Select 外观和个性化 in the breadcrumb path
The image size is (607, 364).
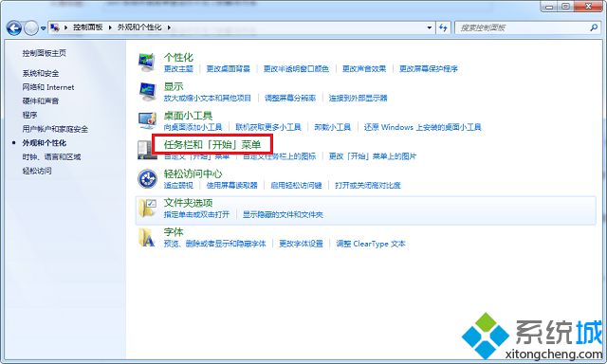click(x=139, y=27)
